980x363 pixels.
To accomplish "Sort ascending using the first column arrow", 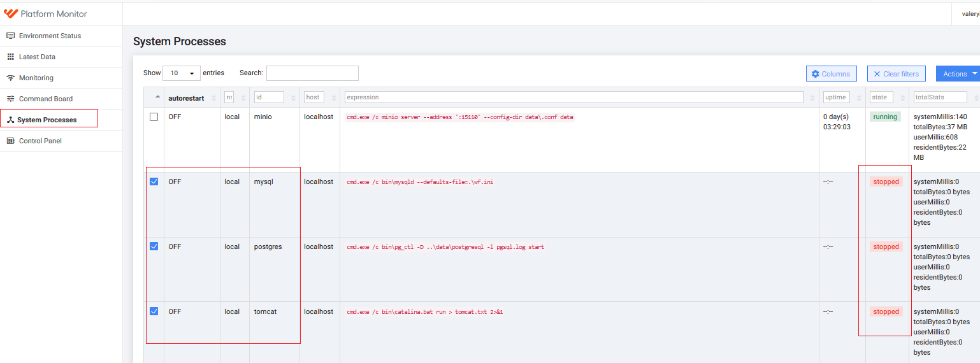I will click(x=158, y=97).
